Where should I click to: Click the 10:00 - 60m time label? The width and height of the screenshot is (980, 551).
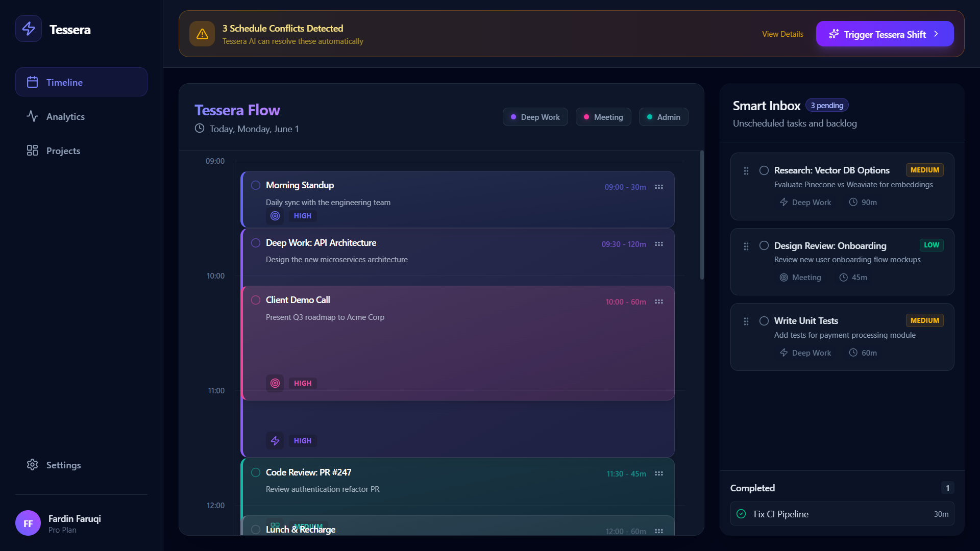[x=626, y=302]
